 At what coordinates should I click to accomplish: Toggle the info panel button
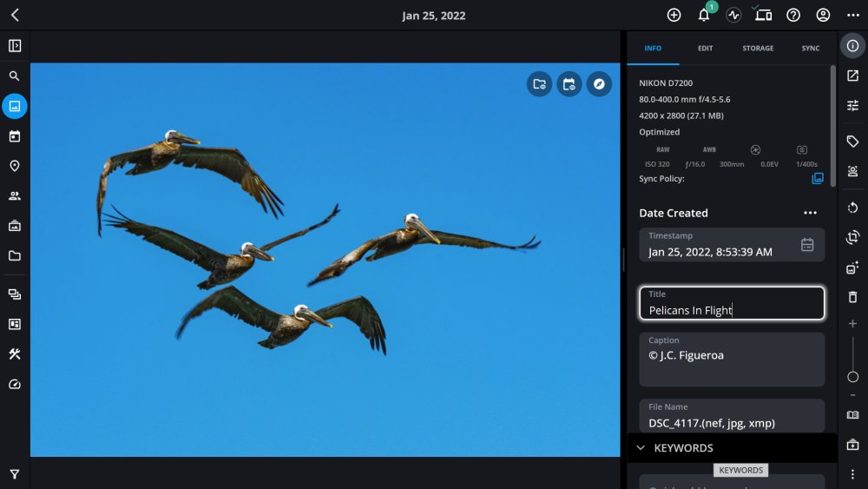pyautogui.click(x=852, y=46)
